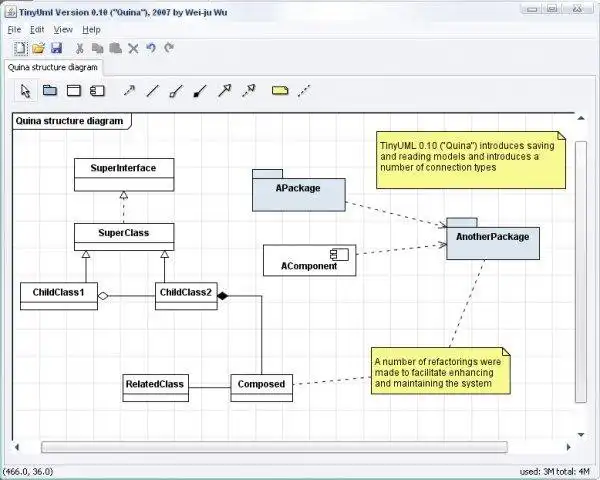Maximize the TinyUml window
Image resolution: width=600 pixels, height=480 pixels.
point(552,9)
